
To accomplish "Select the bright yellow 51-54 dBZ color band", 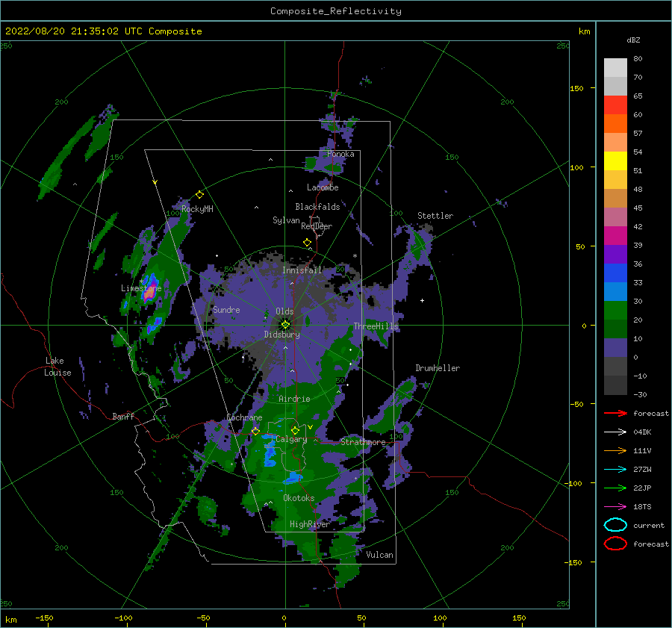I will click(x=615, y=161).
